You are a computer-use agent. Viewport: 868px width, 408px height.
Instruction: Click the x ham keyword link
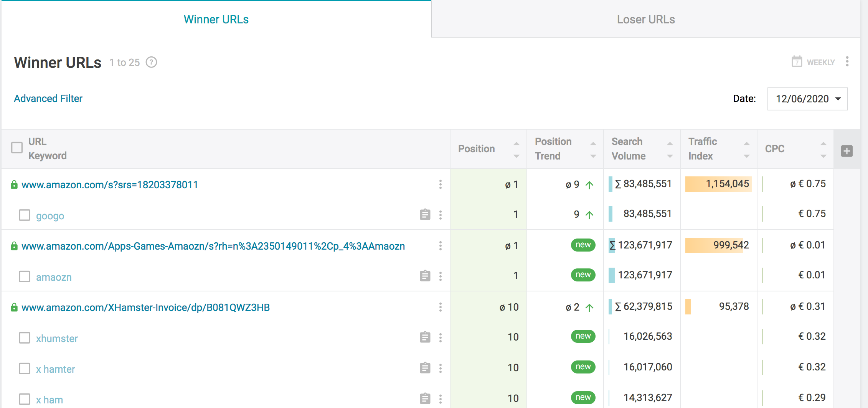coord(50,400)
